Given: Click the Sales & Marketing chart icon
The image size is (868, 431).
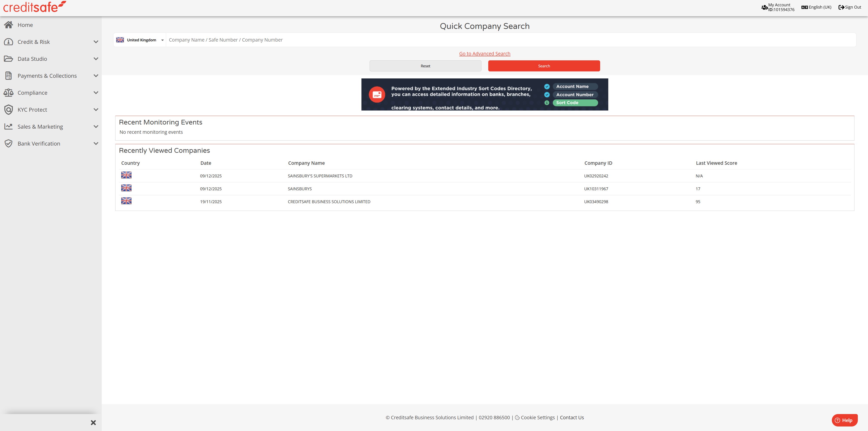Looking at the screenshot, I should tap(8, 126).
